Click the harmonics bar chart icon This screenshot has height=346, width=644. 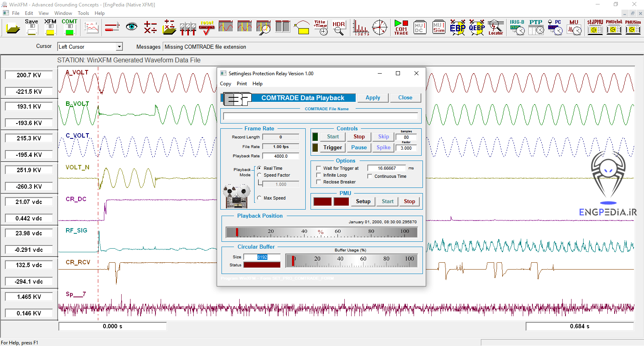point(360,28)
